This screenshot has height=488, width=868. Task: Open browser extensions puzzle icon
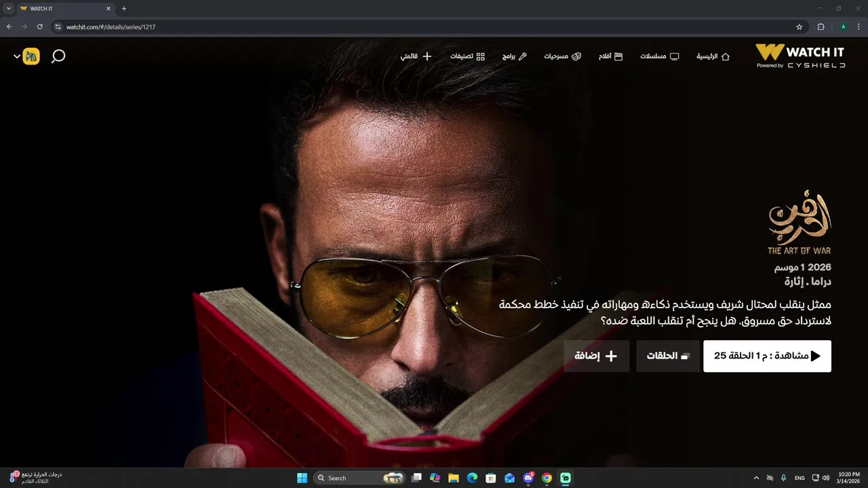[x=821, y=27]
